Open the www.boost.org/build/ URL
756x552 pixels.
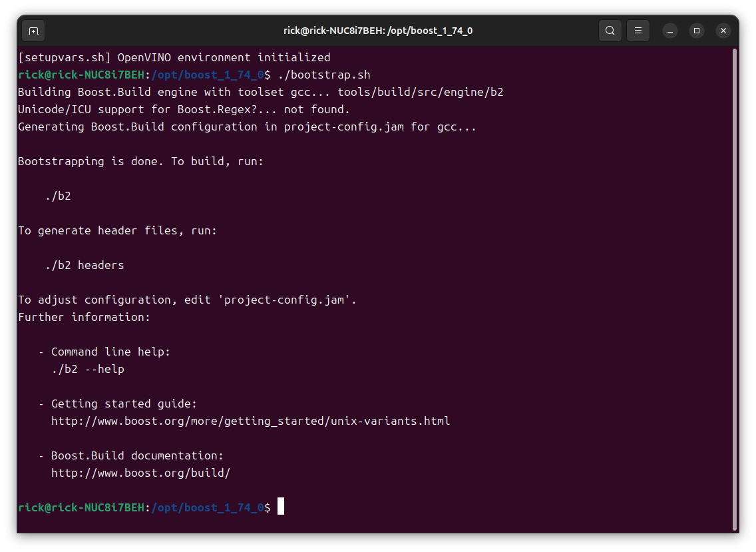coord(141,473)
